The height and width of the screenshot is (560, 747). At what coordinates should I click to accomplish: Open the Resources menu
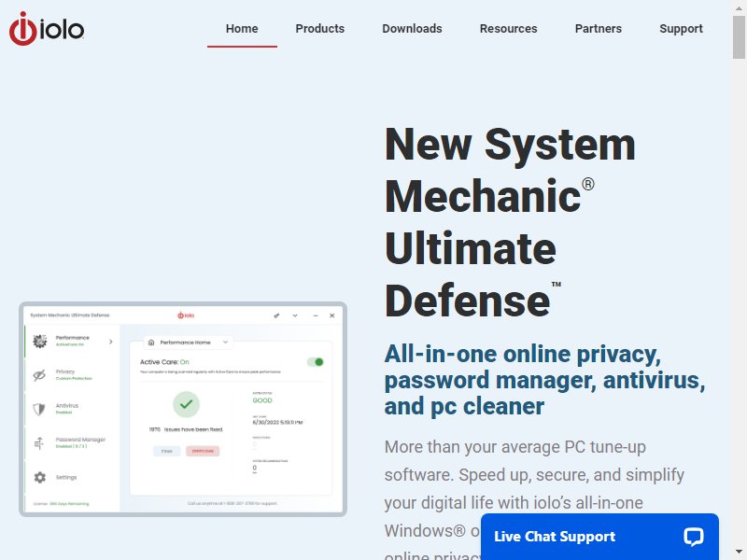(508, 29)
